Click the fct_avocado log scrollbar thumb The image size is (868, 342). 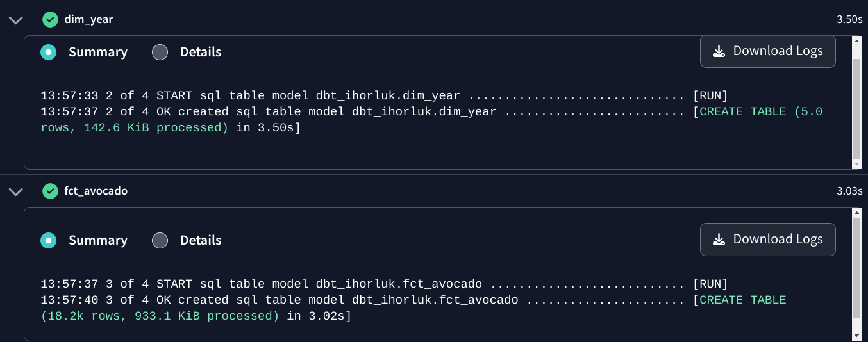(x=856, y=268)
